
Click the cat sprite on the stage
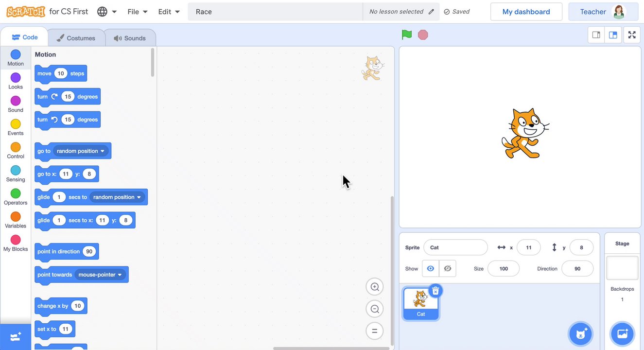coord(525,133)
